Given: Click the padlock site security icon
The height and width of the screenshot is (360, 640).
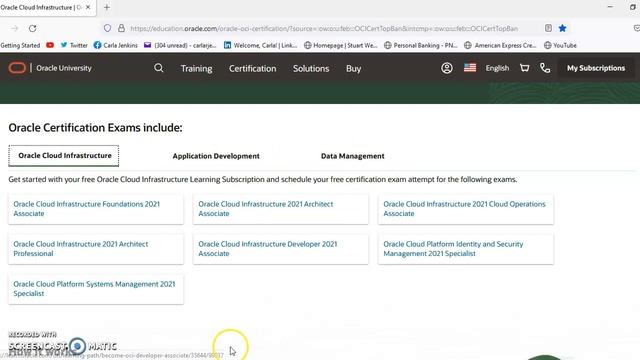Looking at the screenshot, I should (121, 28).
